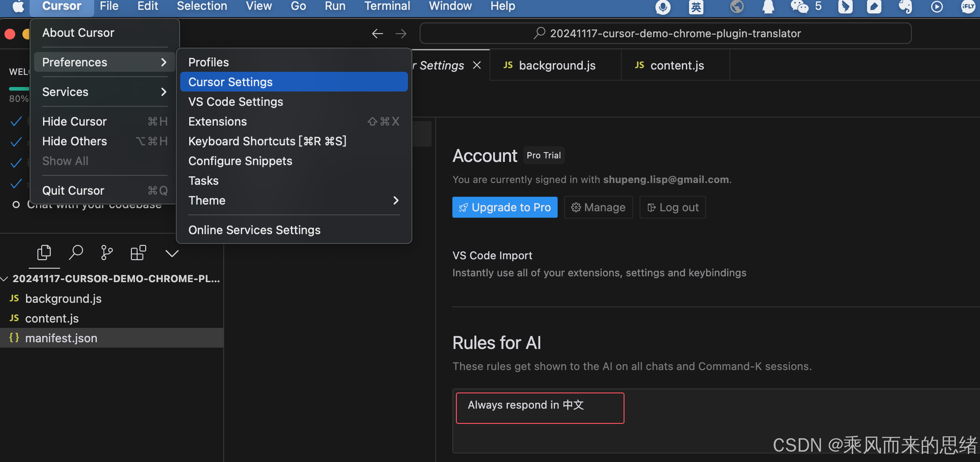The image size is (980, 462).
Task: Click the globe icon in menu bar
Action: [x=737, y=7]
